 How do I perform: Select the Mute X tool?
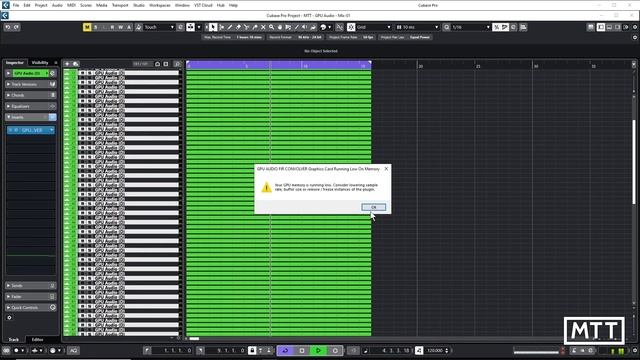click(x=263, y=27)
